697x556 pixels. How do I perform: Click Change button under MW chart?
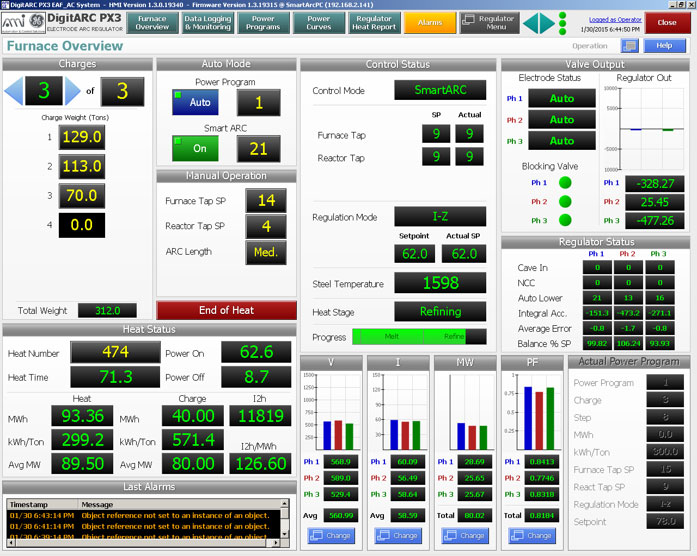pyautogui.click(x=465, y=536)
